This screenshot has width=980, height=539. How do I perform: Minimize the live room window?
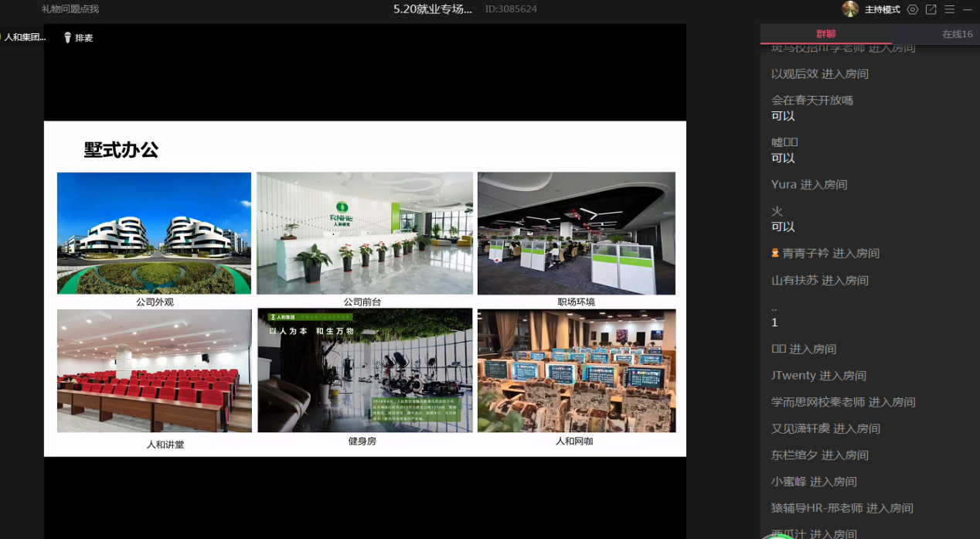click(967, 9)
